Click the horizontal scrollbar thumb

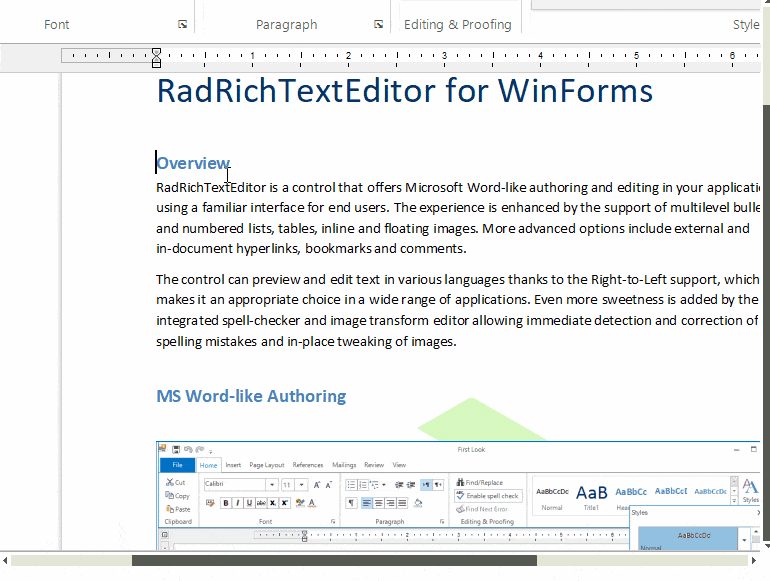point(334,560)
